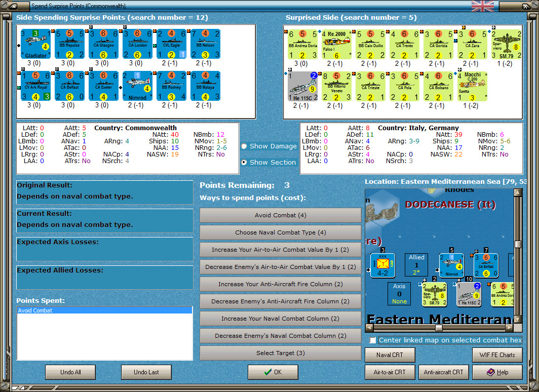Click the map's up scroll arrow
Viewport: 539px width, 392px height.
point(518,192)
